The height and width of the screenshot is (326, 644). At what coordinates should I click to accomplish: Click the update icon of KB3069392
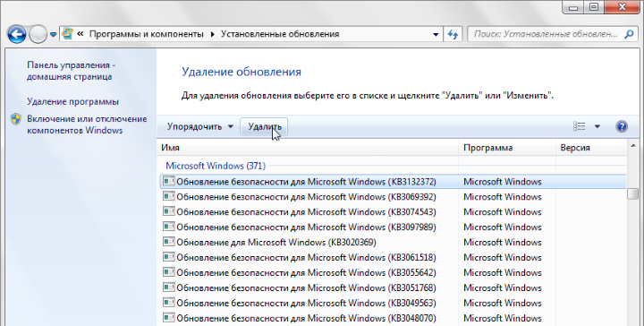pyautogui.click(x=168, y=196)
